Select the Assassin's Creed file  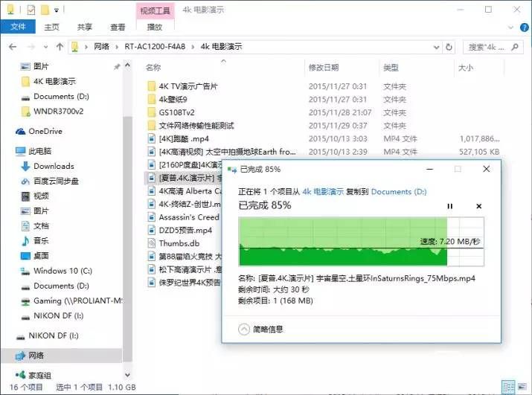189,217
